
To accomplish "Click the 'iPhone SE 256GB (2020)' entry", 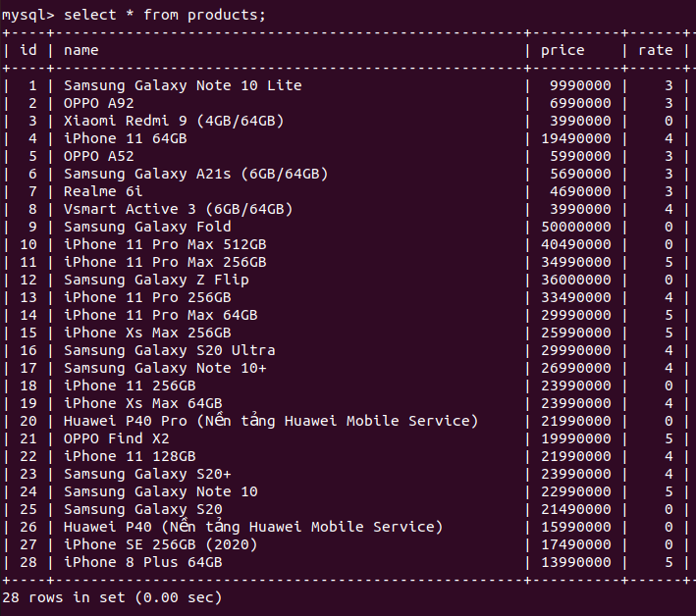I will [x=160, y=544].
